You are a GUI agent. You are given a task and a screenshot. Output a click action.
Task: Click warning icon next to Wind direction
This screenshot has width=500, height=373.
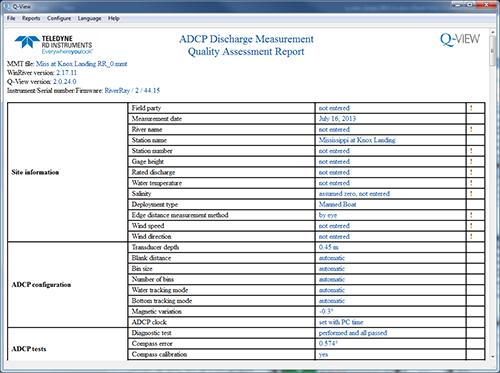coord(471,236)
